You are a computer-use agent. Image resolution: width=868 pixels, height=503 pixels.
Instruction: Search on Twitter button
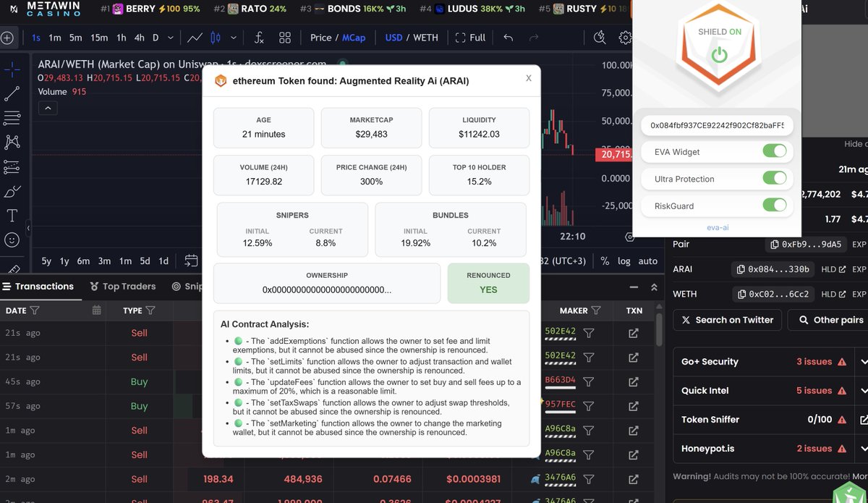(728, 320)
